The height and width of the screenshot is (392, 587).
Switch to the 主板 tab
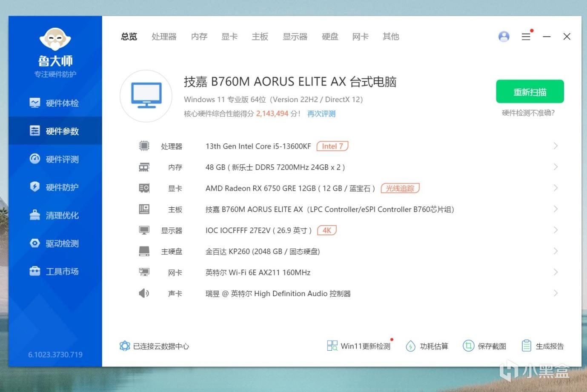pos(260,37)
